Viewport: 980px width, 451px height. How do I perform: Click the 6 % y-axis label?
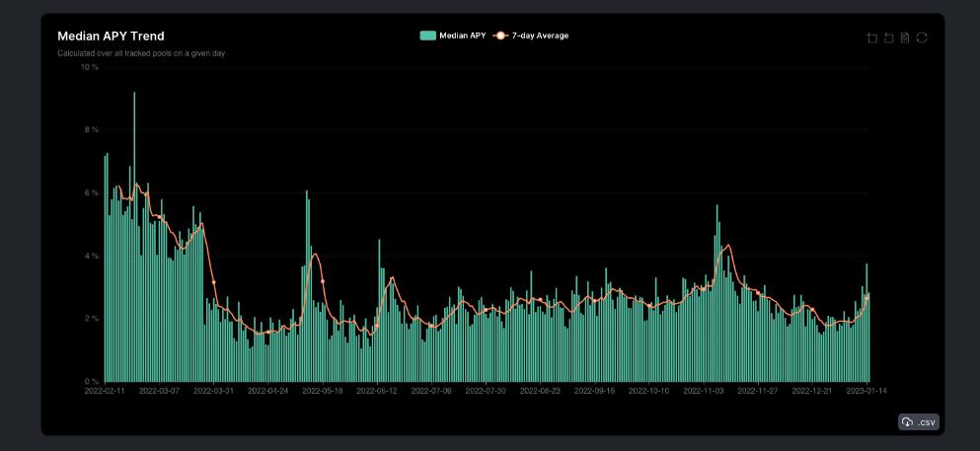coord(91,193)
